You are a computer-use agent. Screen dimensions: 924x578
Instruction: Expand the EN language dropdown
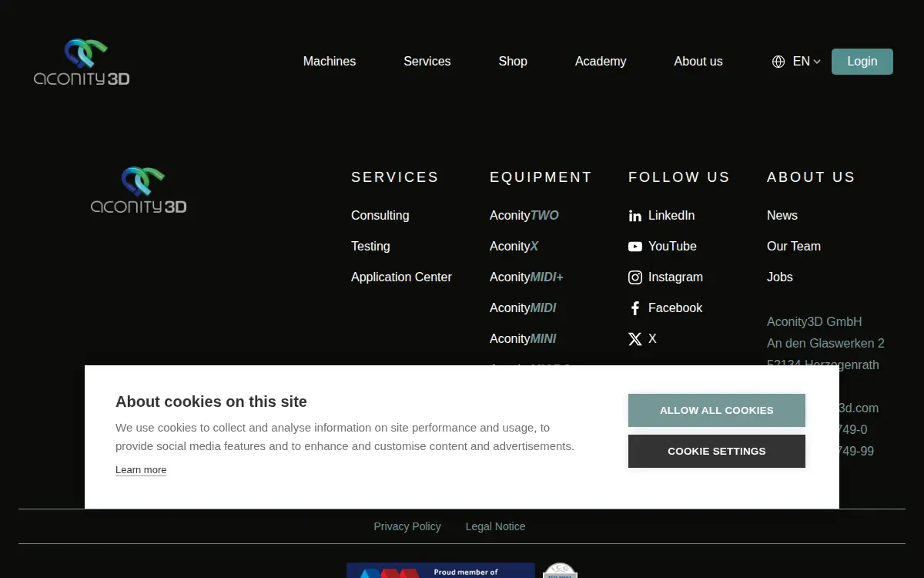click(807, 62)
